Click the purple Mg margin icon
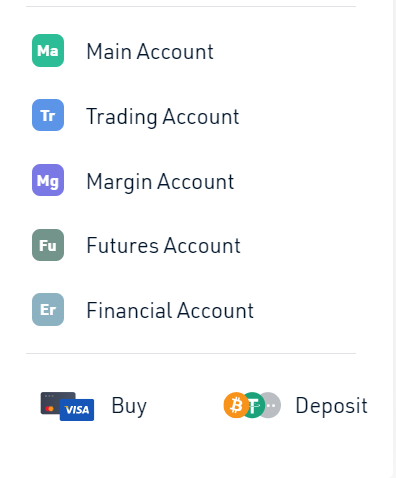Viewport: 396px width, 478px height. (48, 180)
